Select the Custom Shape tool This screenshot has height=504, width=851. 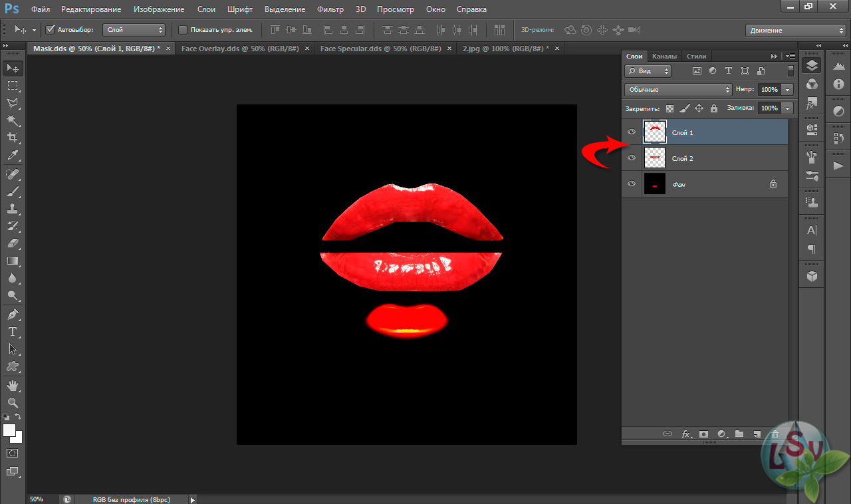coord(13,366)
